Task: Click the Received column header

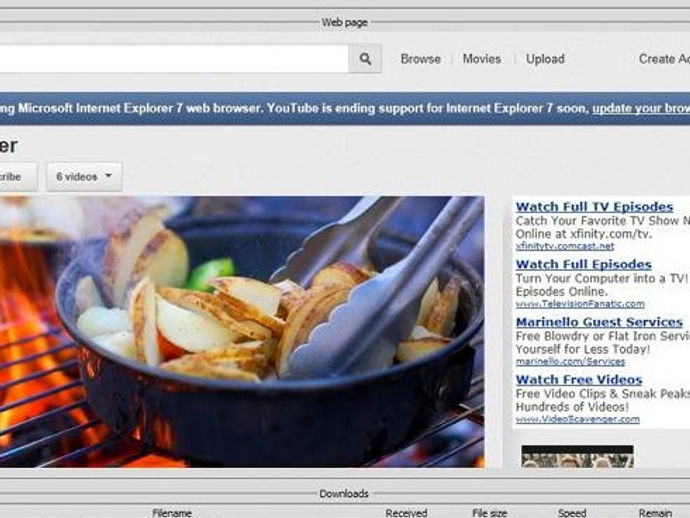Action: (406, 513)
